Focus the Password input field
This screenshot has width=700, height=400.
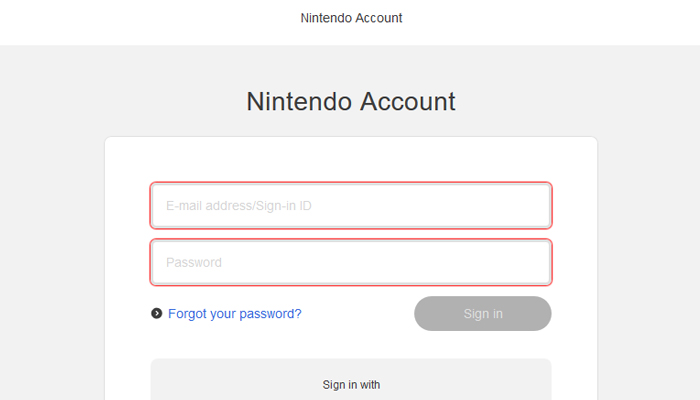[350, 262]
